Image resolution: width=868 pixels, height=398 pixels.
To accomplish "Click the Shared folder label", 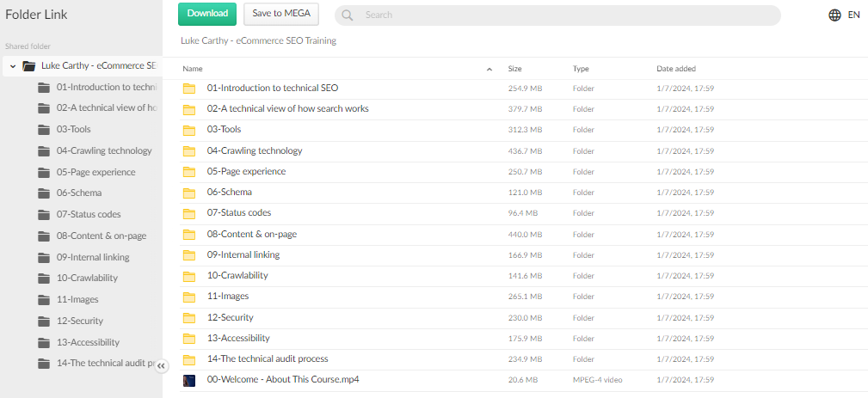I will (28, 46).
